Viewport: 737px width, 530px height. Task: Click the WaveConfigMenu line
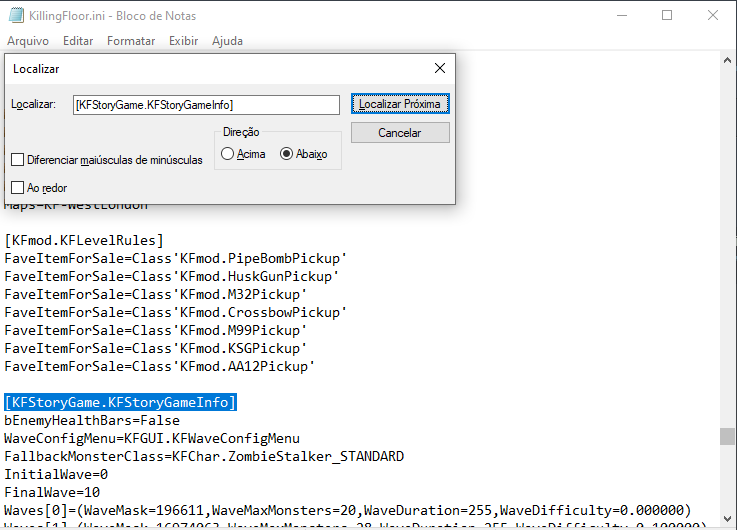point(152,438)
